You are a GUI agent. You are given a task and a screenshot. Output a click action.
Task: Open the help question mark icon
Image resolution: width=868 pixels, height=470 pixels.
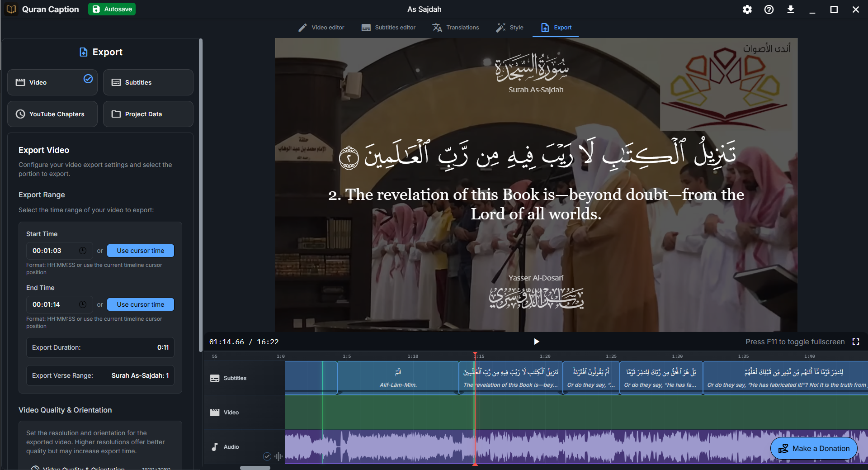[769, 9]
